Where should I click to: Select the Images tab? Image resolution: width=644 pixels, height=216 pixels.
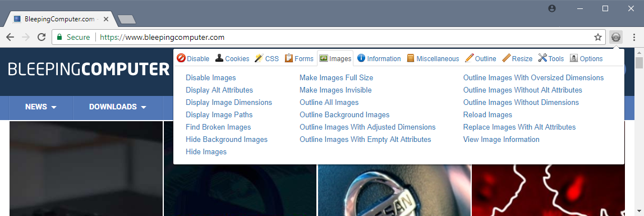tap(335, 59)
